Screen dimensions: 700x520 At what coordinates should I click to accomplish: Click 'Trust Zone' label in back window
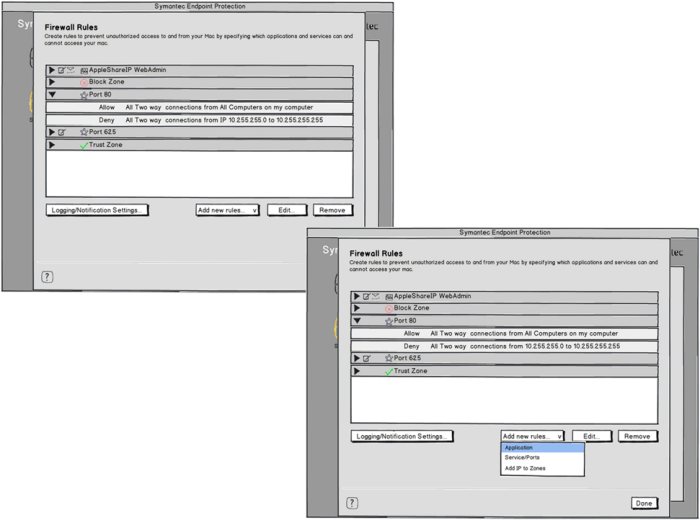coord(105,145)
